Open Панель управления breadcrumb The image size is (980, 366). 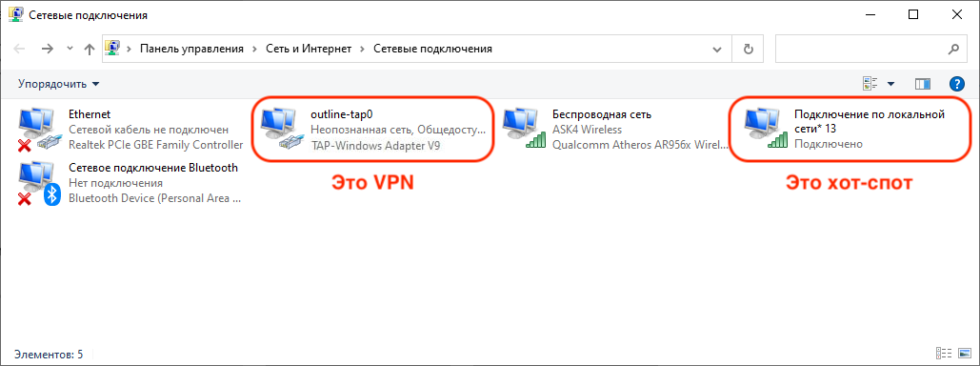coord(191,49)
